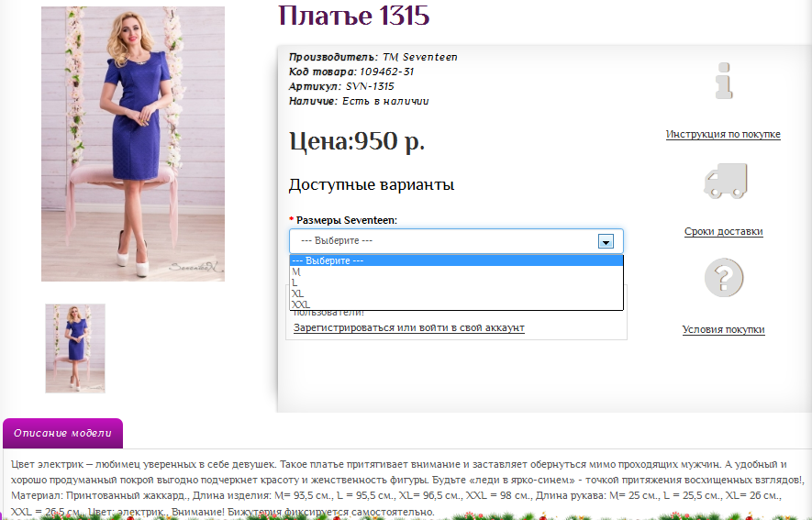Image resolution: width=812 pixels, height=520 pixels.
Task: Click the delivery truck icon
Action: 724,180
